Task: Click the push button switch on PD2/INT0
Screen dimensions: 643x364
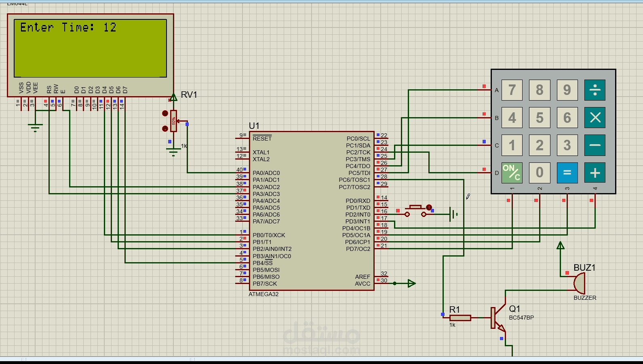Action: [x=415, y=211]
